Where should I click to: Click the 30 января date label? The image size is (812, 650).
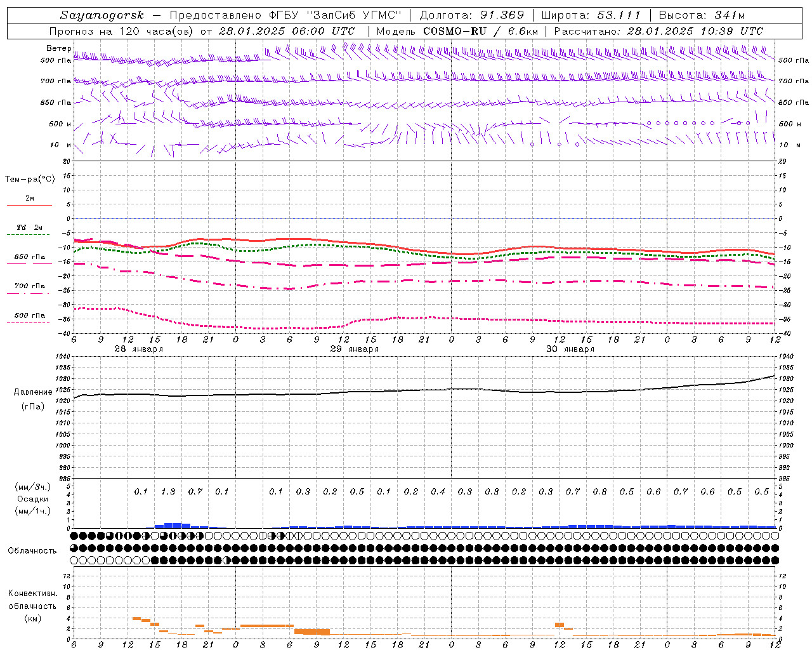(570, 349)
